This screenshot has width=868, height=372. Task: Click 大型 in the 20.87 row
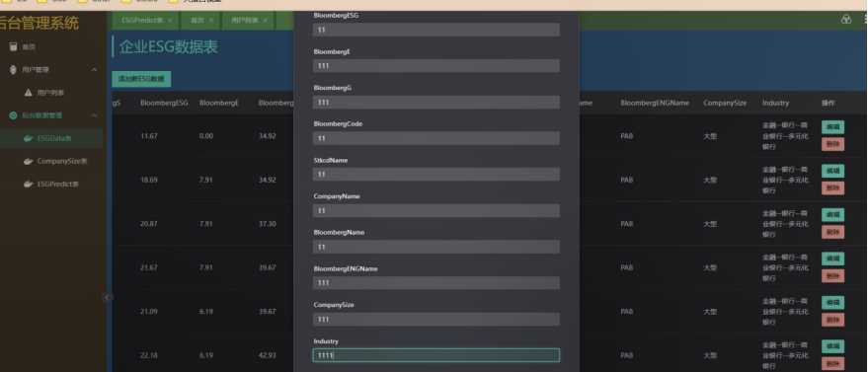710,224
